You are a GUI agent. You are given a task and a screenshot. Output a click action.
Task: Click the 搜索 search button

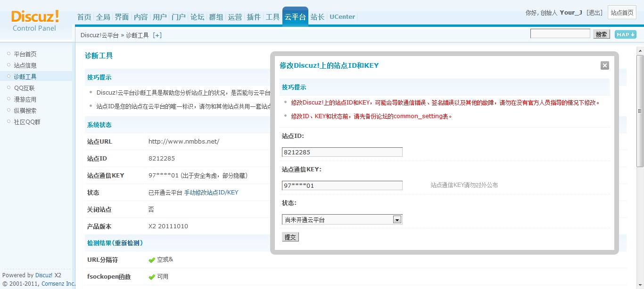point(601,34)
